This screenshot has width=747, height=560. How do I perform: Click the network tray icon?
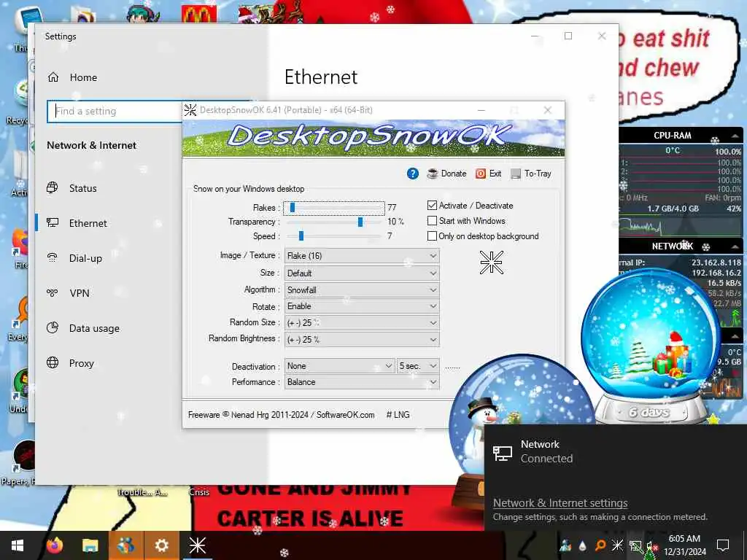(x=635, y=545)
